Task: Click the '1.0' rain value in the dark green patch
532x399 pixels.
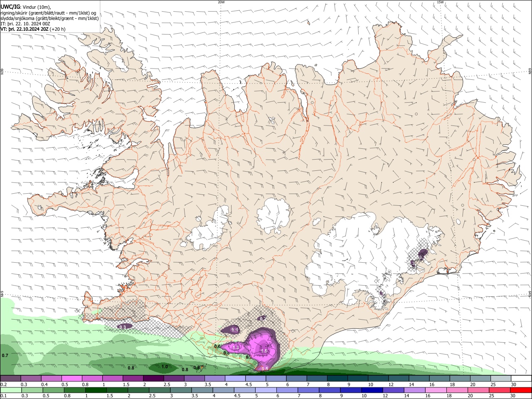Action: 165,367
